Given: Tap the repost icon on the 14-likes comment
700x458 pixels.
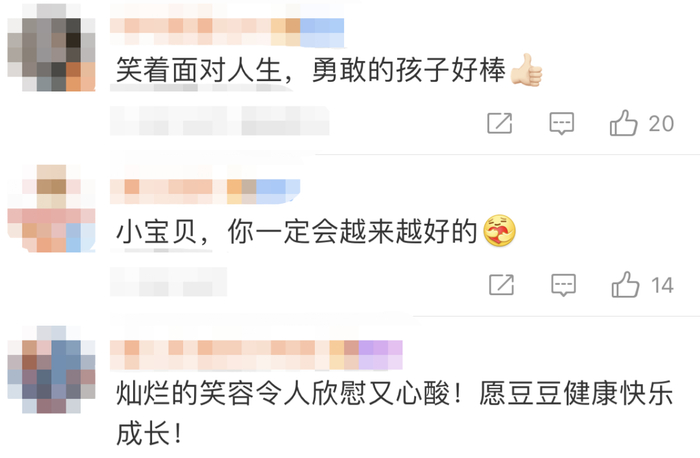Looking at the screenshot, I should pyautogui.click(x=501, y=285).
